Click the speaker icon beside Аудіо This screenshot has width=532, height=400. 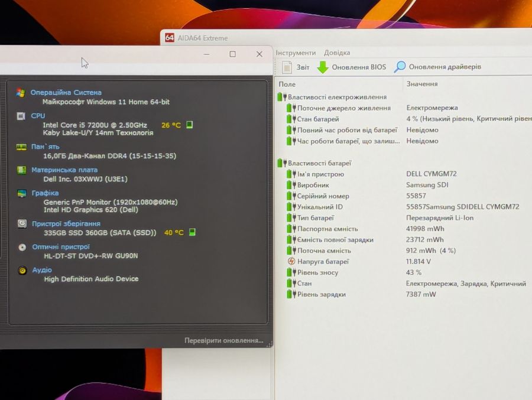tap(22, 271)
